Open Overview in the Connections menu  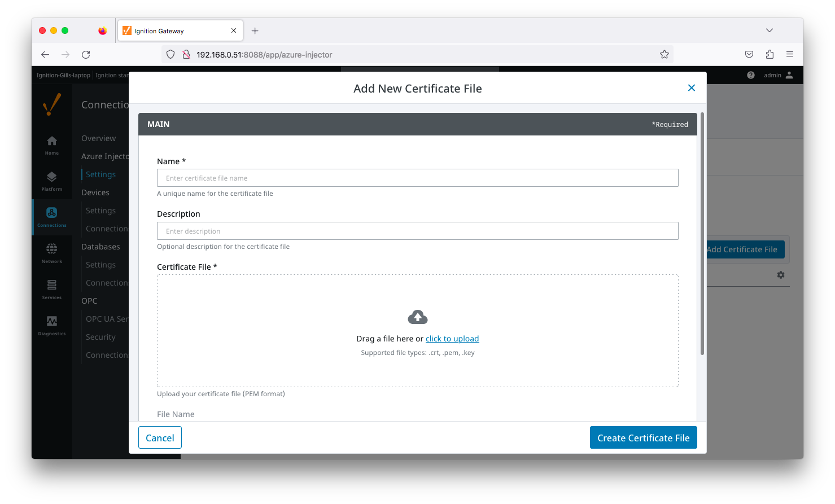click(x=98, y=138)
